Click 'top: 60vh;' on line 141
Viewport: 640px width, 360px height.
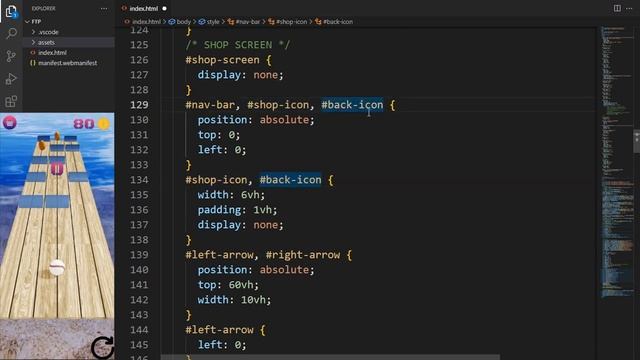pos(228,285)
